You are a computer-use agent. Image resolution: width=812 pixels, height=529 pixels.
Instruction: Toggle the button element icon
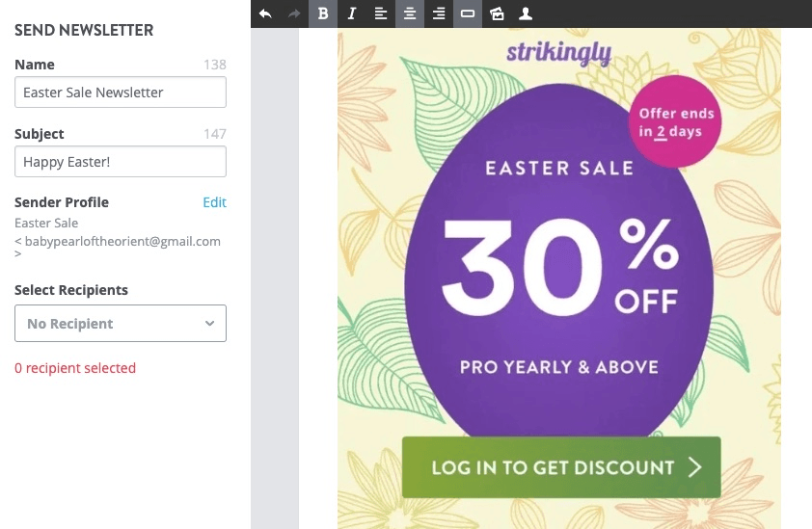coord(468,13)
